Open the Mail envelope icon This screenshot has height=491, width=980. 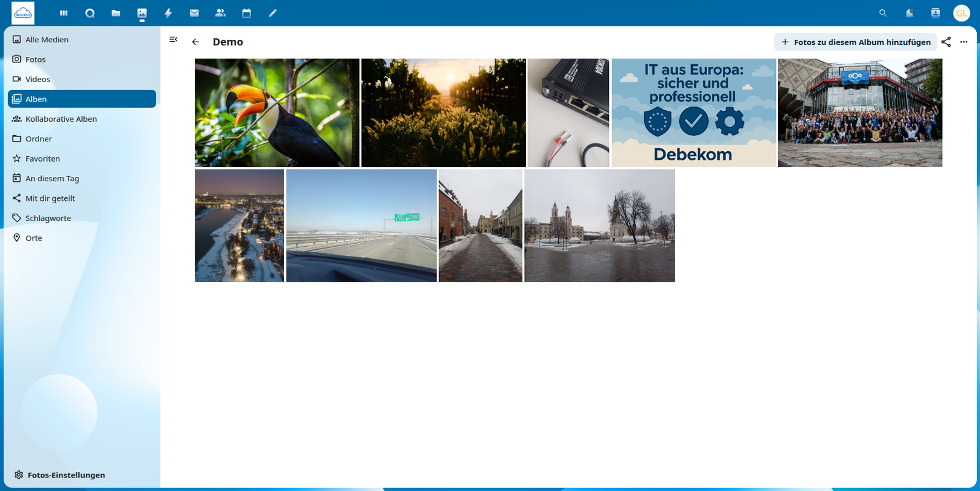point(194,13)
